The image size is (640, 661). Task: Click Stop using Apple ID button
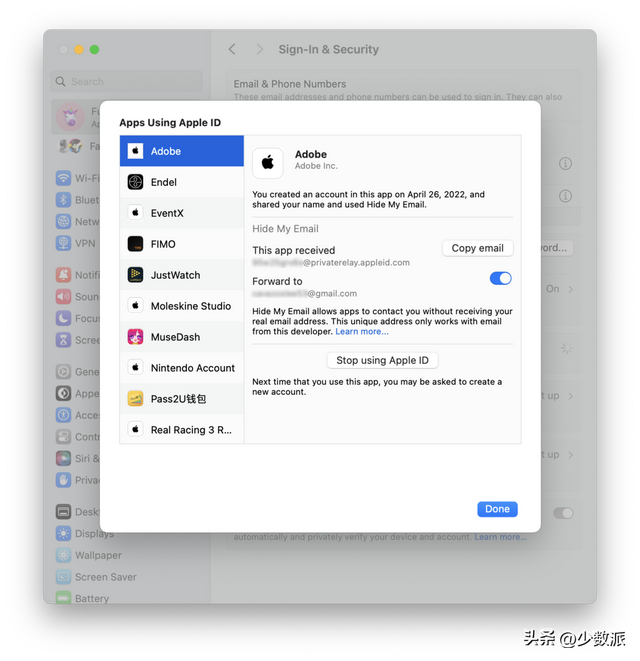[382, 360]
